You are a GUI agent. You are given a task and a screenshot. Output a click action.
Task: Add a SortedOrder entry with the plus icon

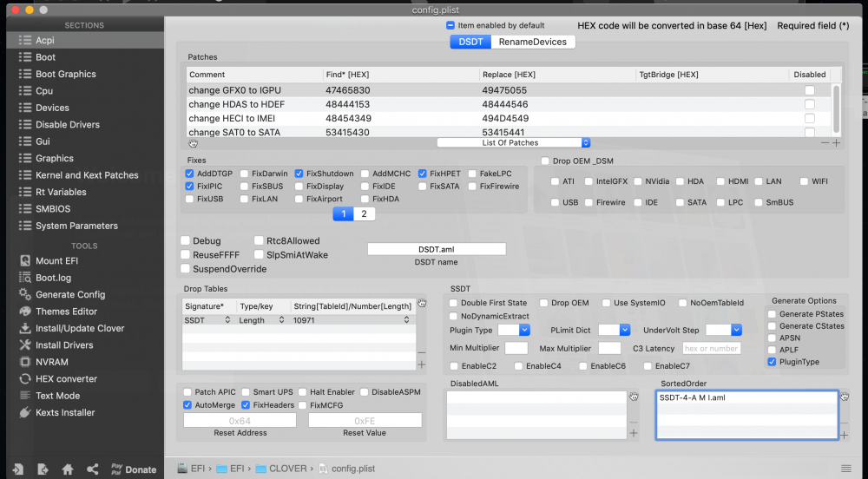845,436
